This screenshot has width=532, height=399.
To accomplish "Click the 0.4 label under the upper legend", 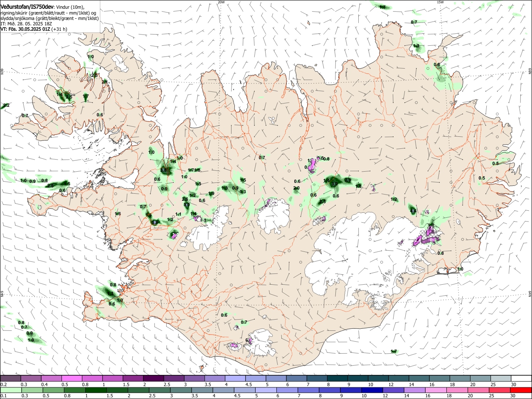I will pos(44,384).
